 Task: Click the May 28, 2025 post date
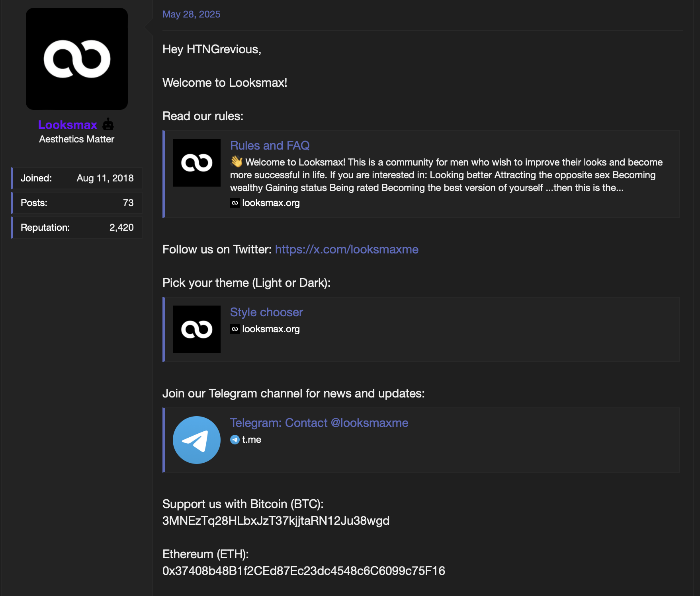(x=191, y=14)
